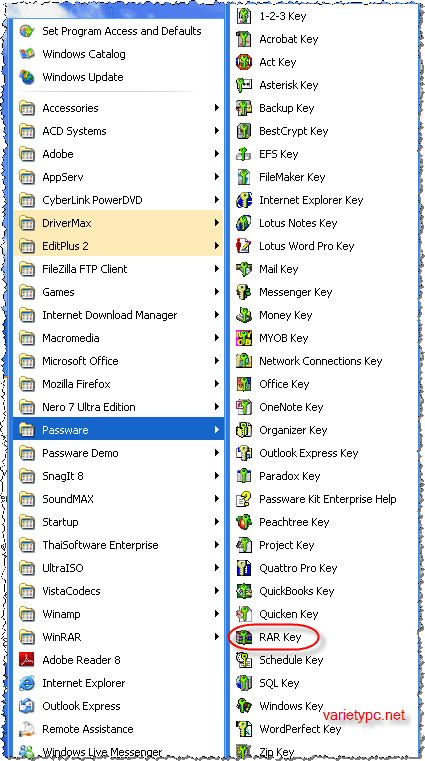Viewport: 425px width, 761px height.
Task: Expand the Accessories submenu arrow
Action: point(217,108)
